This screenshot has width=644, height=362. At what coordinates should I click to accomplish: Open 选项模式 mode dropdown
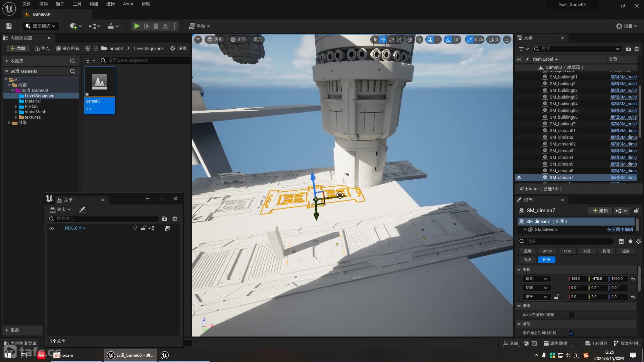(x=41, y=26)
